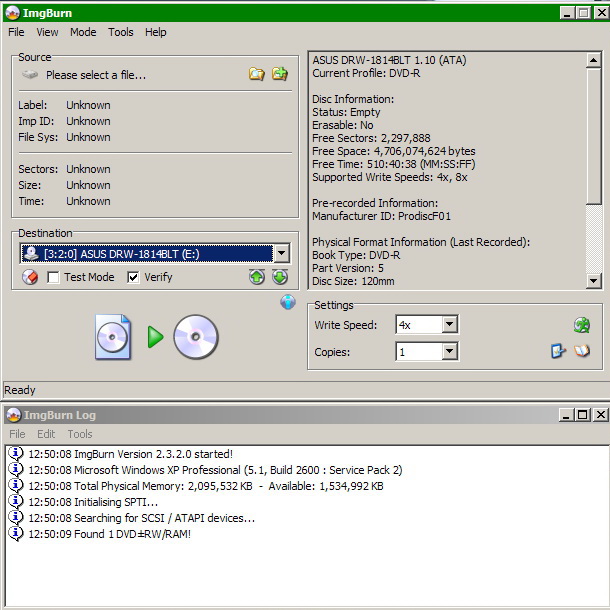The width and height of the screenshot is (610, 610).
Task: Click the erase disc icon
Action: pyautogui.click(x=30, y=277)
